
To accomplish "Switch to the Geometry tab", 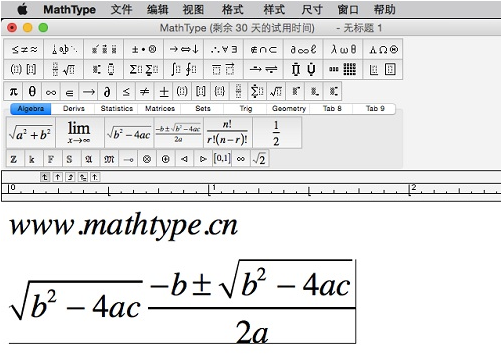I will (x=289, y=109).
